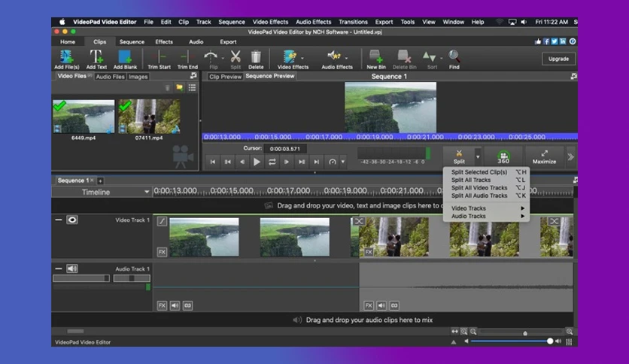Click the folder icon in bin panel
The width and height of the screenshot is (629, 364).
179,87
